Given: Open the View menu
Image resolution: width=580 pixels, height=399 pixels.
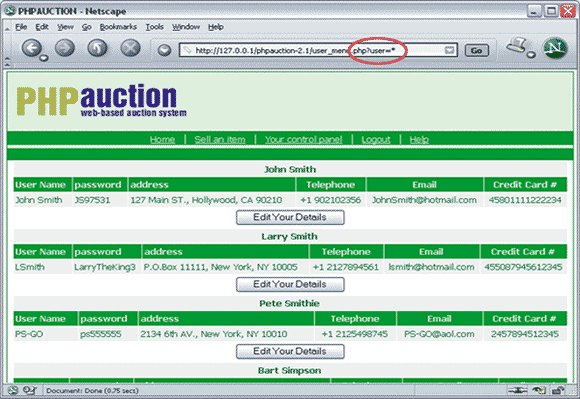Looking at the screenshot, I should (65, 27).
